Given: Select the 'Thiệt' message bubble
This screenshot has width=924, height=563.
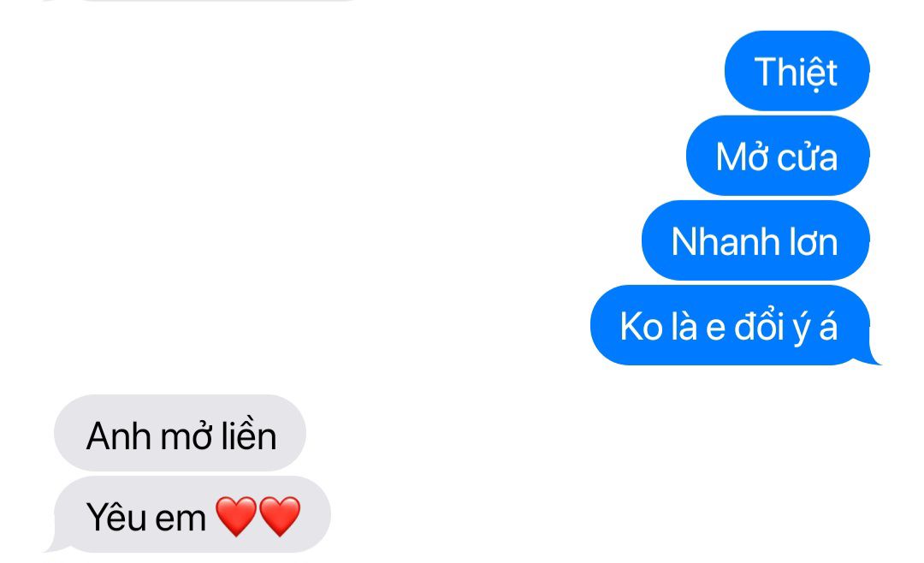Looking at the screenshot, I should (x=797, y=71).
